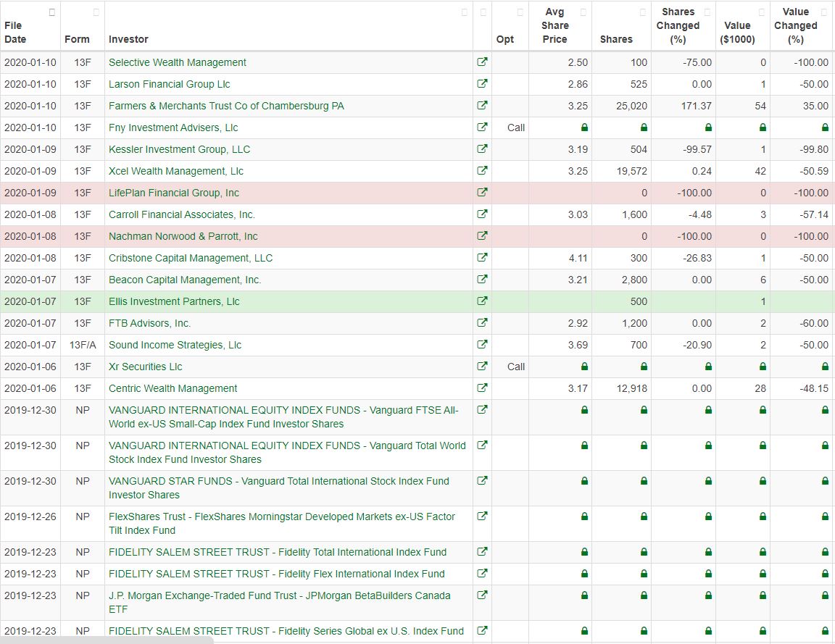Sort by Investor column header
The width and height of the screenshot is (835, 644).
click(288, 26)
